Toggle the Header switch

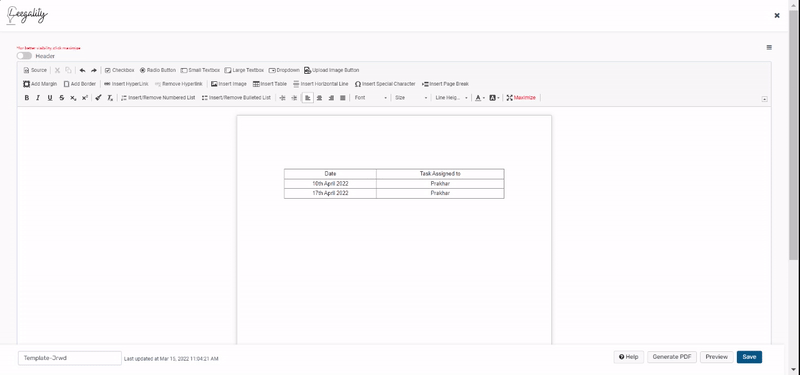[24, 56]
